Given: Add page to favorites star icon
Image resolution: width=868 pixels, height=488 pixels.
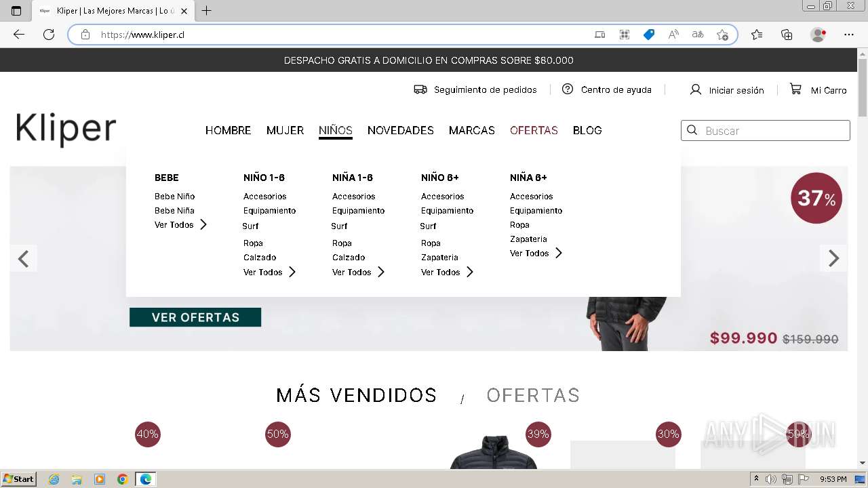Looking at the screenshot, I should click(722, 35).
